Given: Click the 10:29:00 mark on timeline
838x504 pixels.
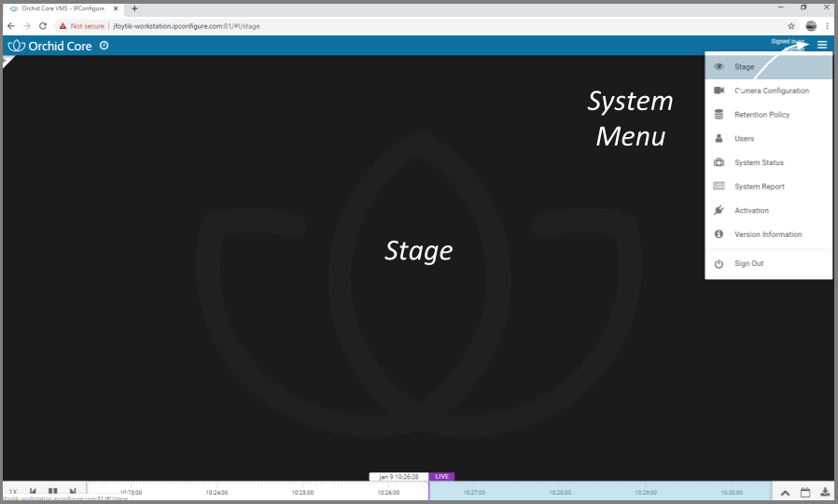Looking at the screenshot, I should pos(646,492).
